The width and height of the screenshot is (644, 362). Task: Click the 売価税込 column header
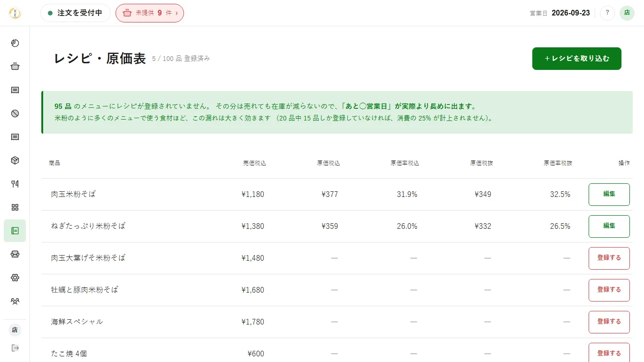coord(254,163)
